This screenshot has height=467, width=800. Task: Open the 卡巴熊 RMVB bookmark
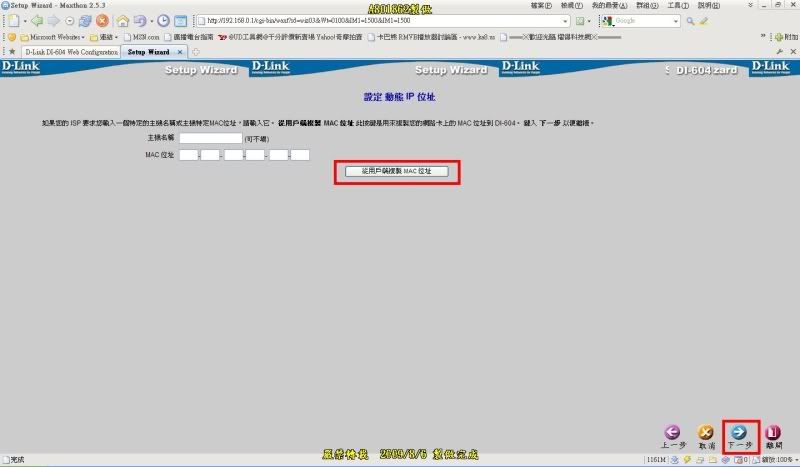431,37
